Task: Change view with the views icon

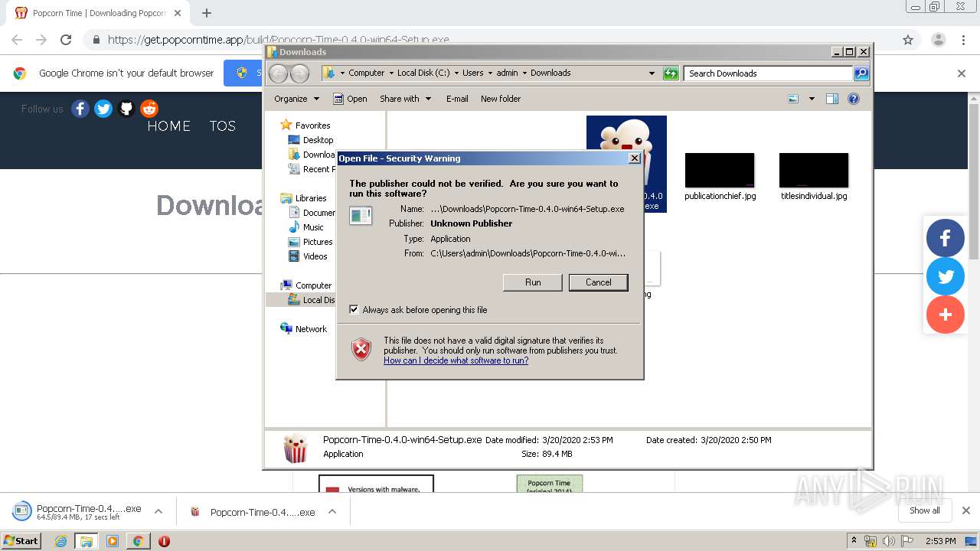Action: pyautogui.click(x=793, y=99)
